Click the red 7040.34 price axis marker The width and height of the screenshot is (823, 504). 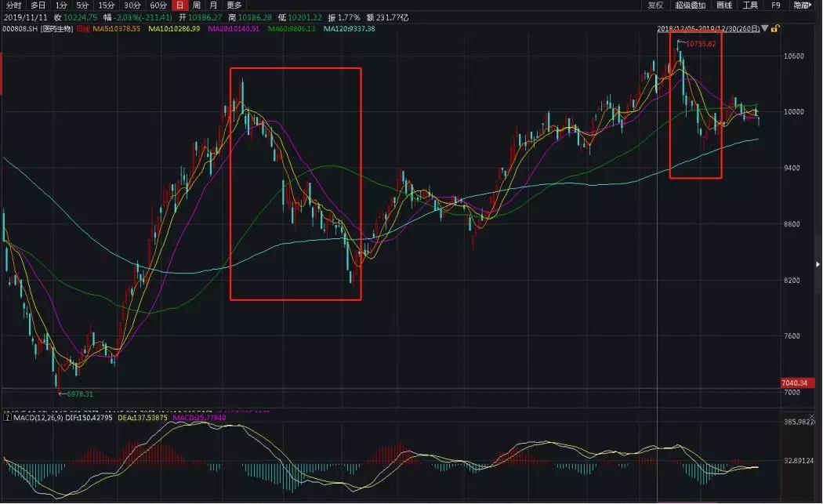pyautogui.click(x=797, y=383)
